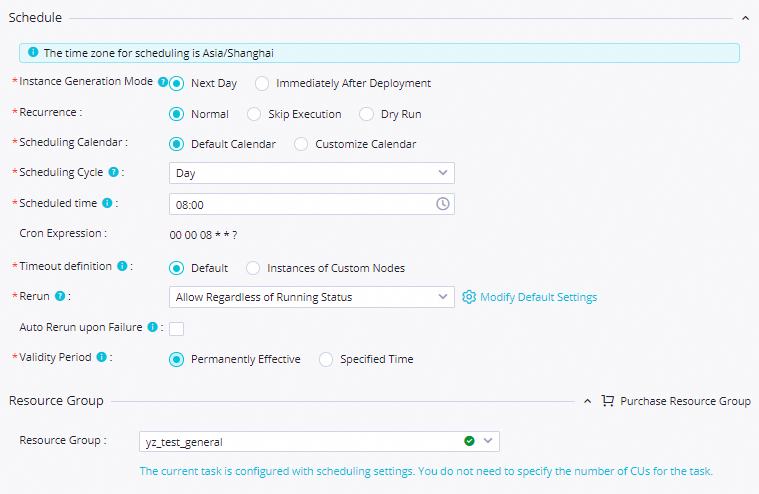This screenshot has width=759, height=494.
Task: Click the Scheduling Calendar field label
Action: (x=73, y=142)
